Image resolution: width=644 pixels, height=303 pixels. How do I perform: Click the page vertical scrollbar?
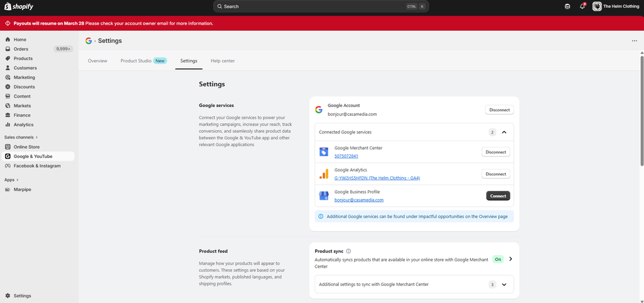641,111
